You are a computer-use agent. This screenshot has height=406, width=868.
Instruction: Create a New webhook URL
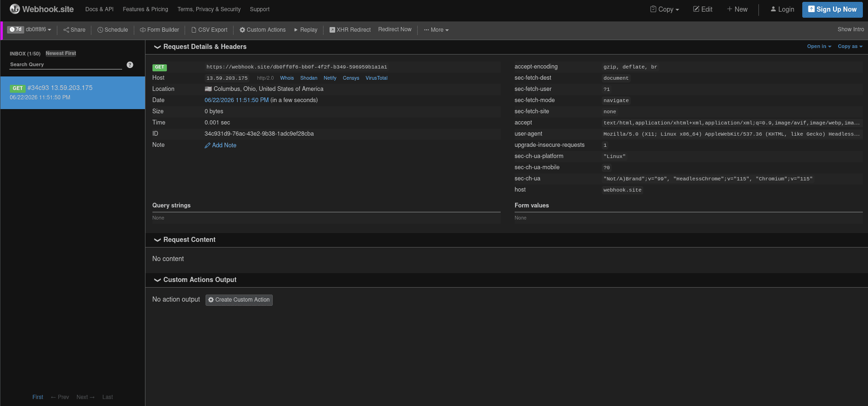[x=737, y=9]
